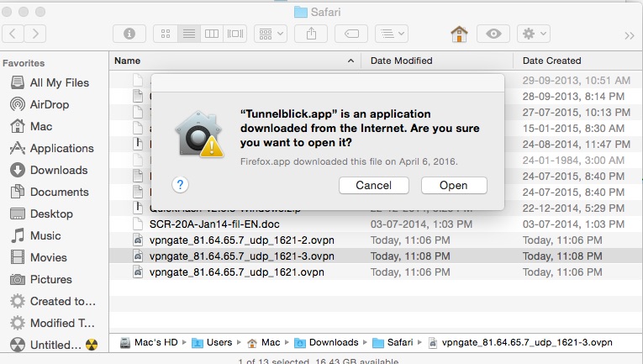Open the Get Info toolbar button
The height and width of the screenshot is (364, 643).
(129, 34)
